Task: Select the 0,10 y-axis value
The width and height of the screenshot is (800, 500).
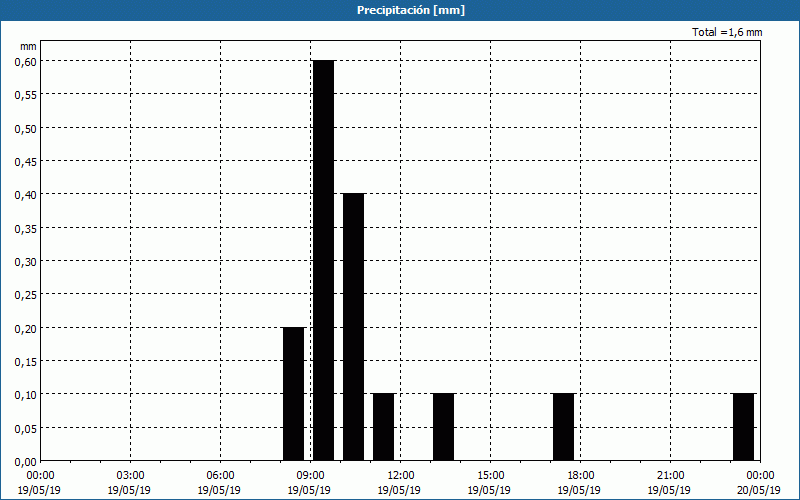Action: coord(26,395)
